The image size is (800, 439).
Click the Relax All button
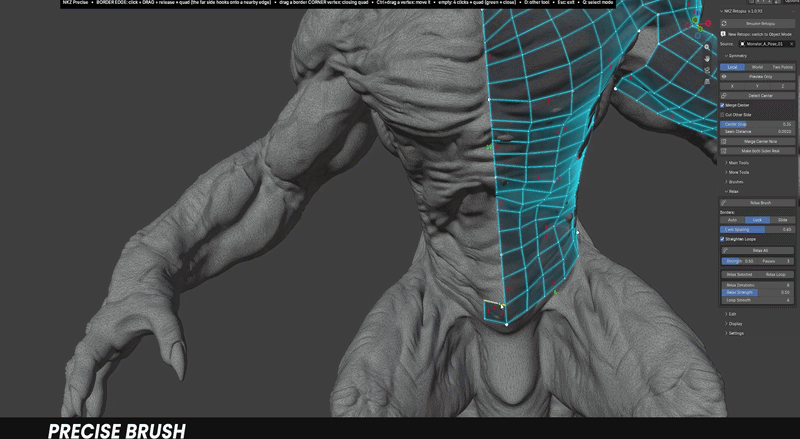tap(757, 251)
